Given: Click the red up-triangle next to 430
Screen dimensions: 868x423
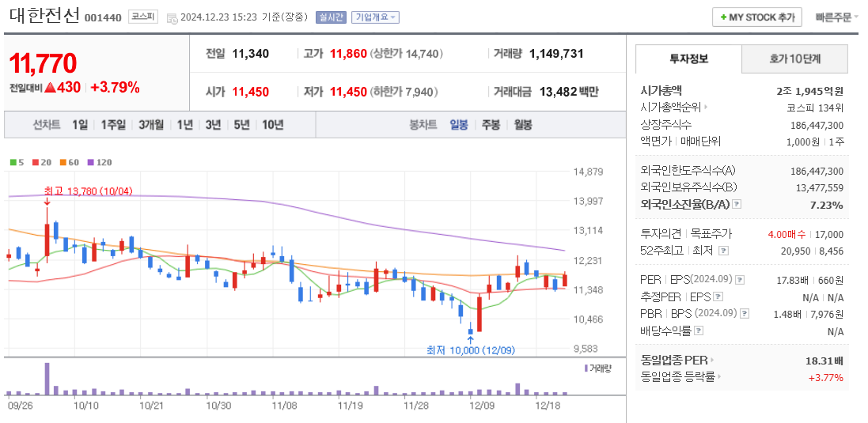Looking at the screenshot, I should [51, 87].
